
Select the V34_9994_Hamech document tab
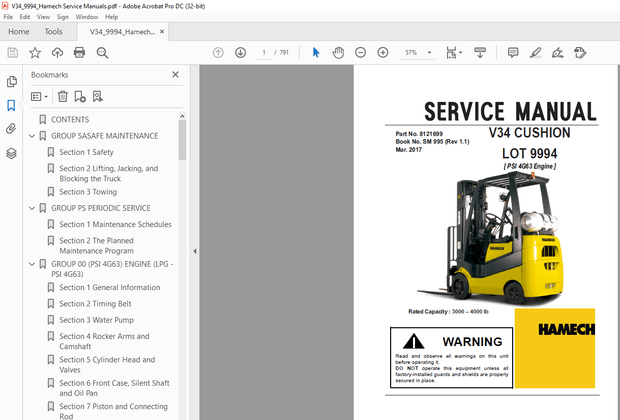tap(122, 32)
